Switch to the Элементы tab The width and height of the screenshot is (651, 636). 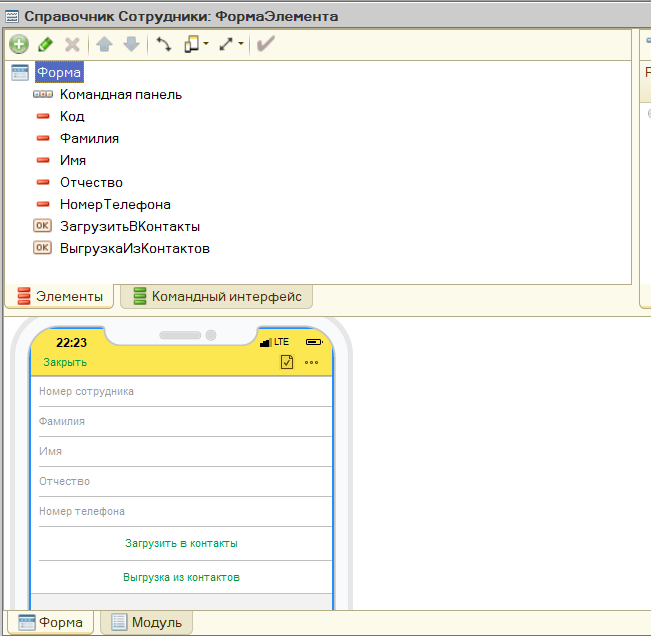coord(59,296)
